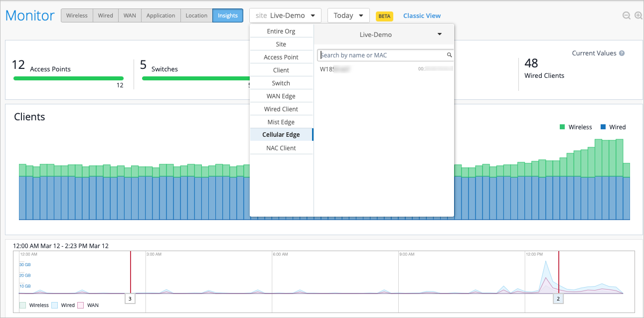Toggle the Wireless legend in the Clients chart

(579, 127)
